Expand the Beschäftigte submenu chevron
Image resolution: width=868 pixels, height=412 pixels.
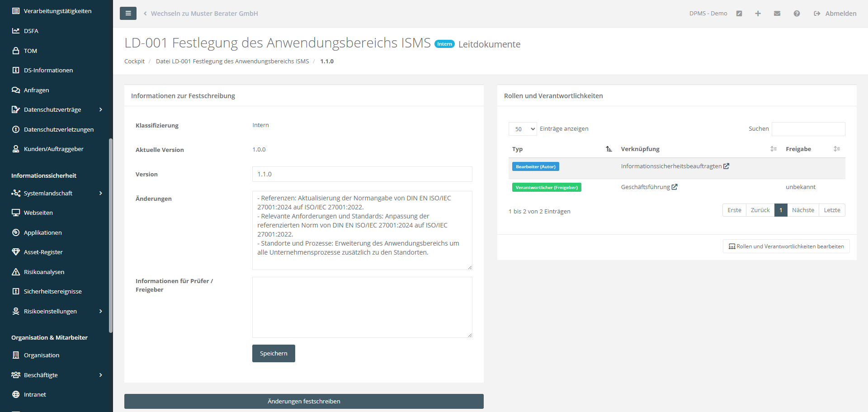tap(101, 375)
